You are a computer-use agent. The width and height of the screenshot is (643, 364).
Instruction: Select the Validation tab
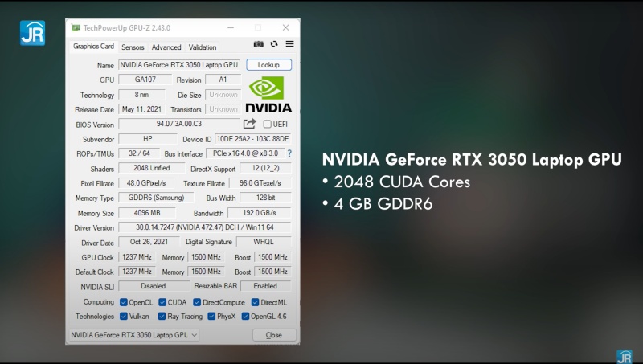203,47
